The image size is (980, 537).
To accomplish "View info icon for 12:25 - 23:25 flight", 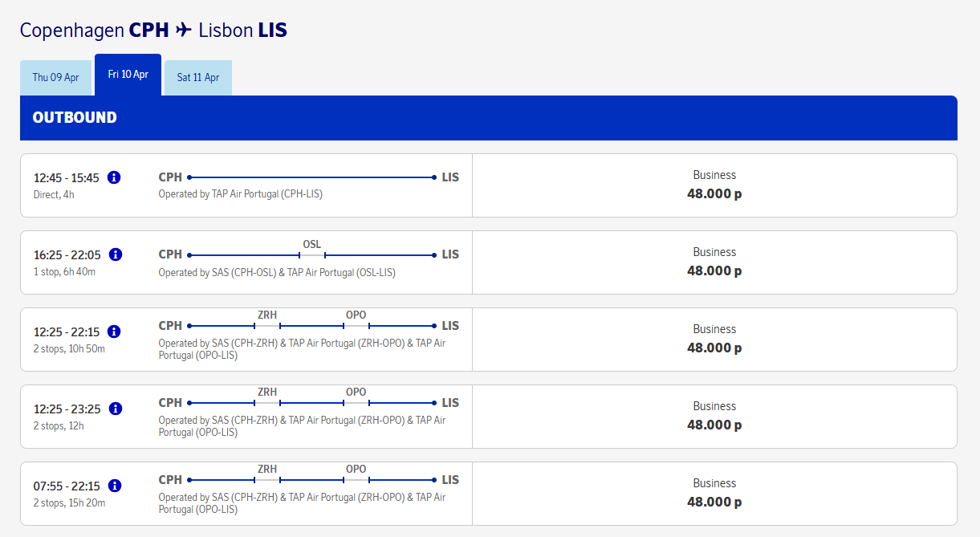I will pos(115,409).
